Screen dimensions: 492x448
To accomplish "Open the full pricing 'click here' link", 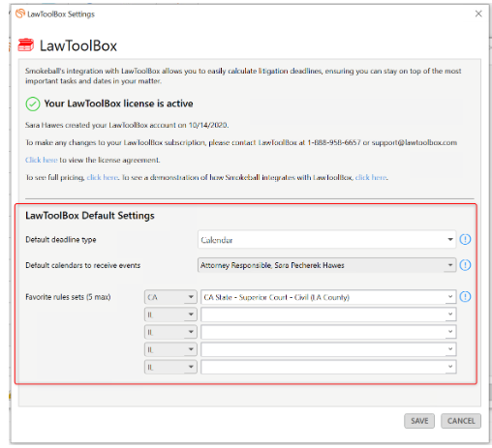I will click(103, 177).
